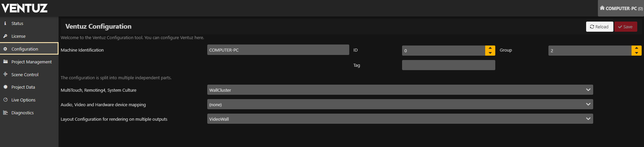Click the Machine Identification name field
The height and width of the screenshot is (147, 644).
[x=278, y=50]
